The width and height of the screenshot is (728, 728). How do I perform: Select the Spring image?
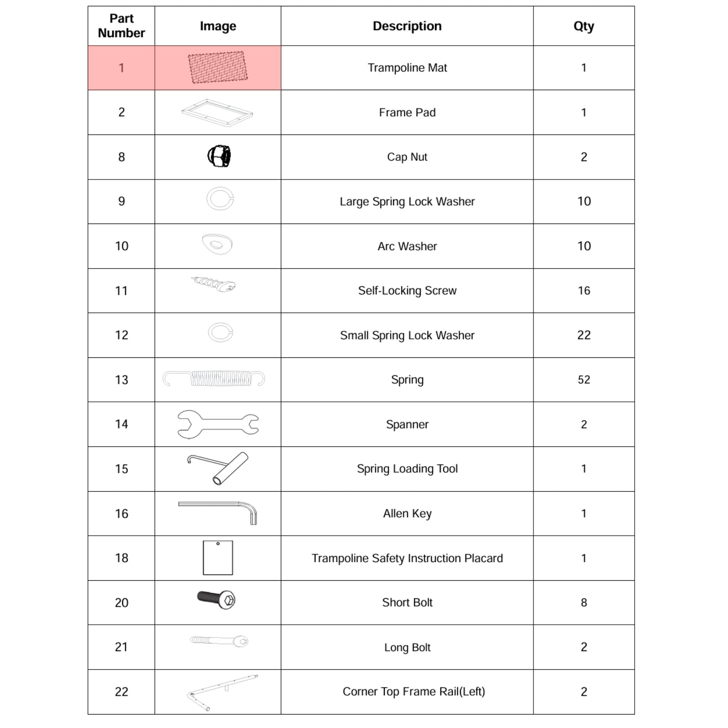tap(214, 379)
